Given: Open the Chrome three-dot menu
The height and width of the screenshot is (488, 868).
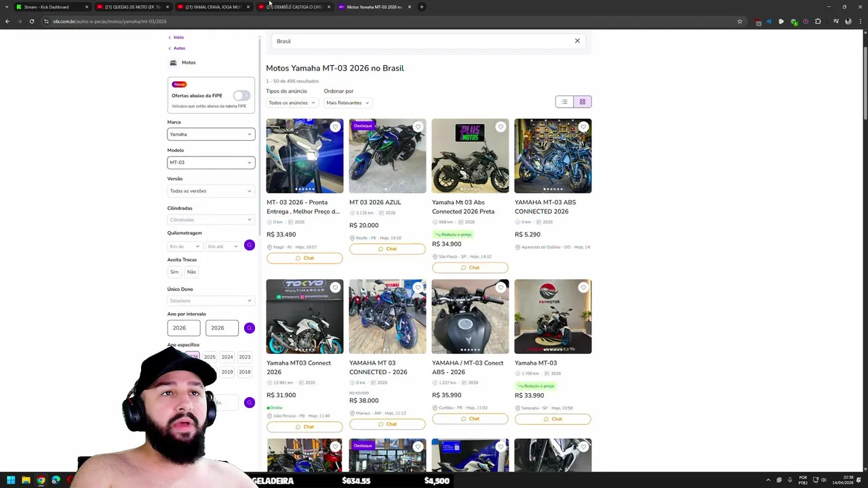Looking at the screenshot, I should 859,21.
